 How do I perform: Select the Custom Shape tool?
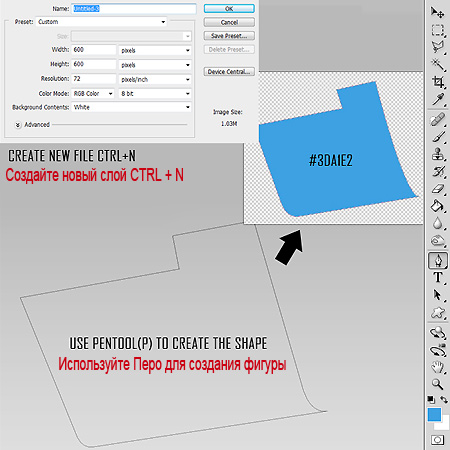(438, 313)
